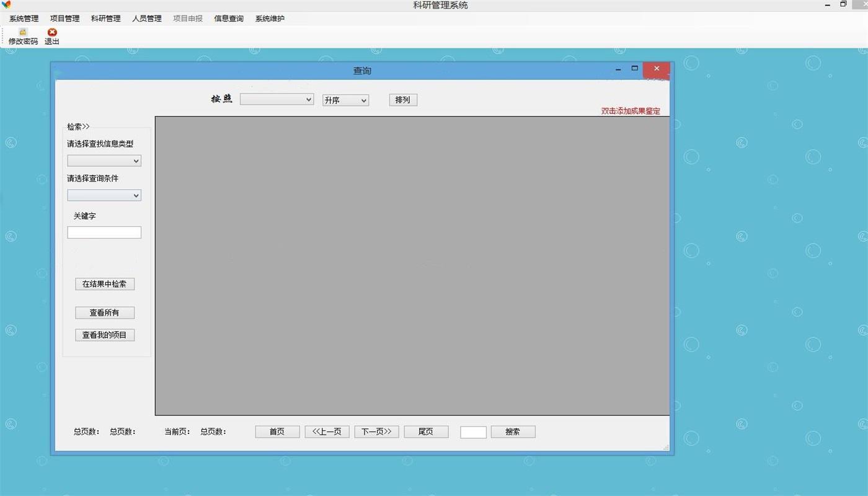
Task: Focus the 关键字 keyword input field
Action: [x=104, y=232]
